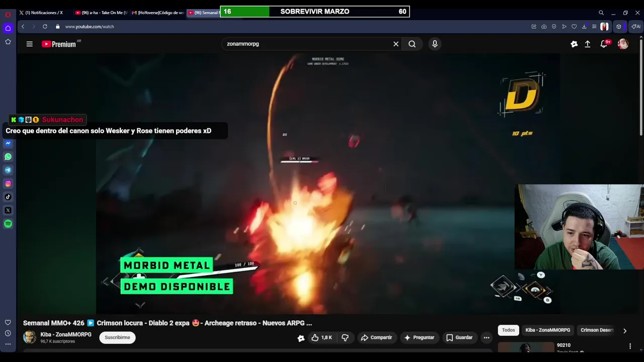Save the video with Guardar

point(459,337)
